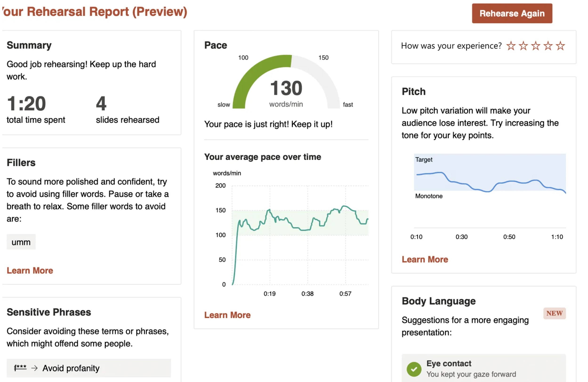588x382 pixels.
Task: Rate experience with the second star
Action: pyautogui.click(x=523, y=46)
